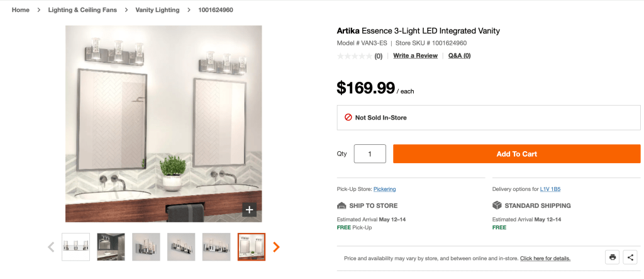Click the star rating icons
This screenshot has height=279, width=644.
(x=355, y=56)
